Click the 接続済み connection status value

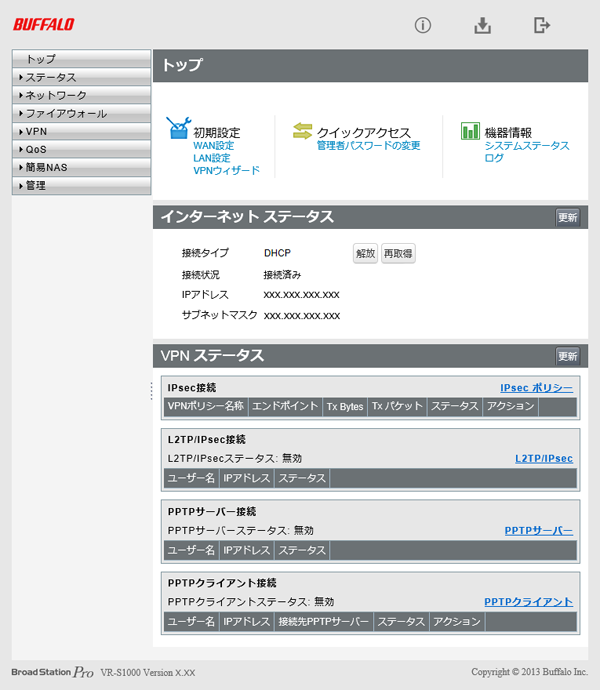tap(282, 275)
